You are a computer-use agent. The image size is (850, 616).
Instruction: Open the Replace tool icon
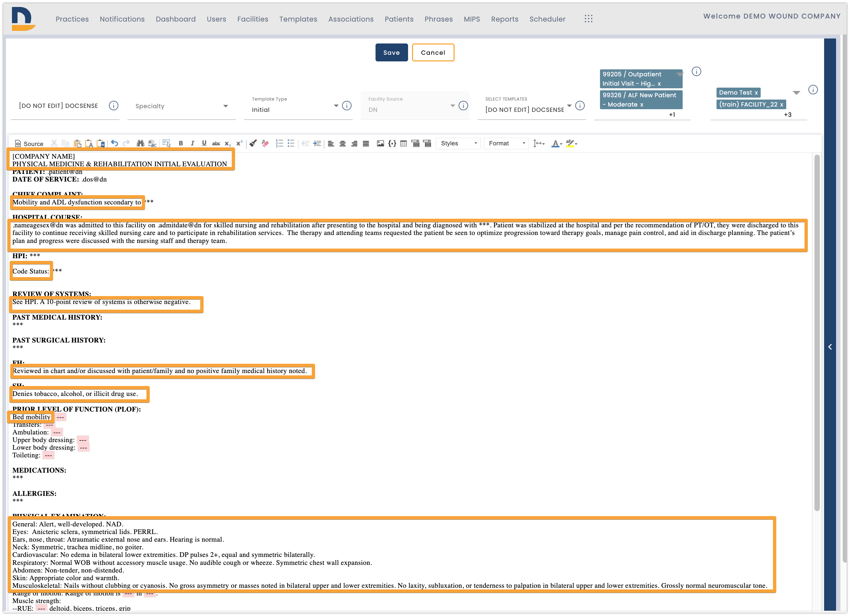tap(152, 143)
